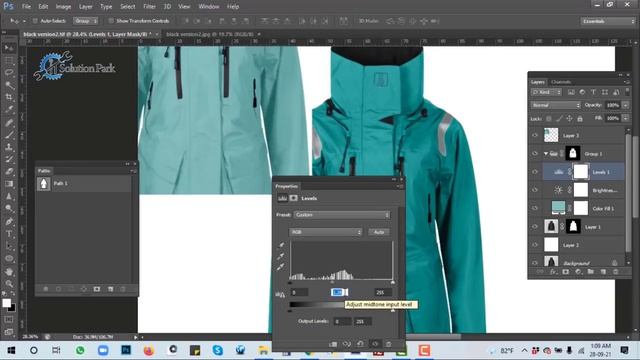640x360 pixels.
Task: Toggle the eye icon for Layer 1
Action: click(535, 227)
